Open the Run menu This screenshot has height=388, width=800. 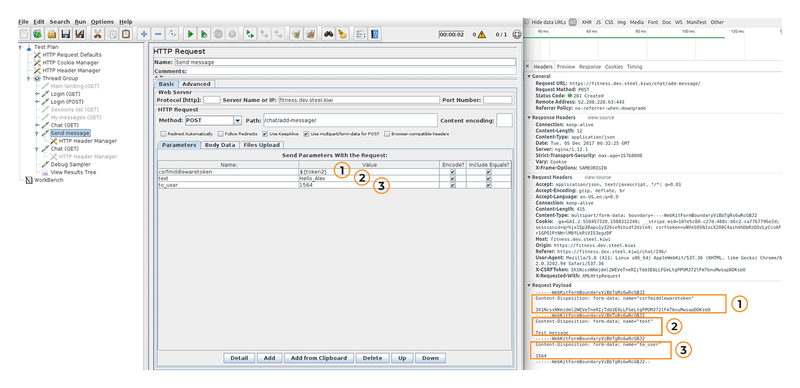pos(80,22)
